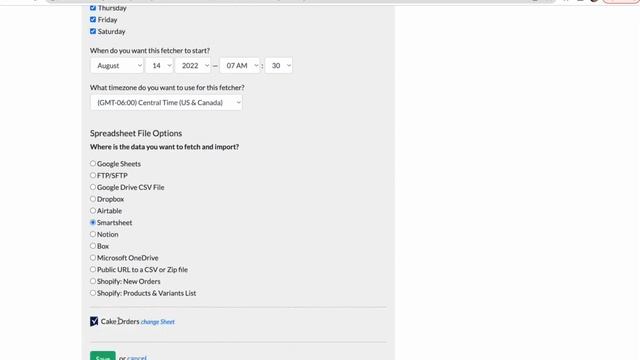Select the Shopify: New Orders option
Viewport: 640px width, 360px height.
tap(93, 281)
